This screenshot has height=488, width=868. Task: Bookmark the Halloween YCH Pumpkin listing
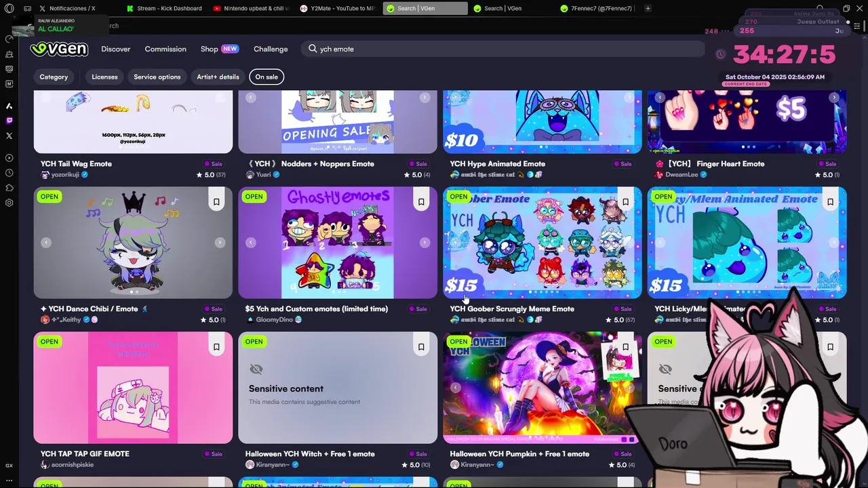(x=626, y=347)
